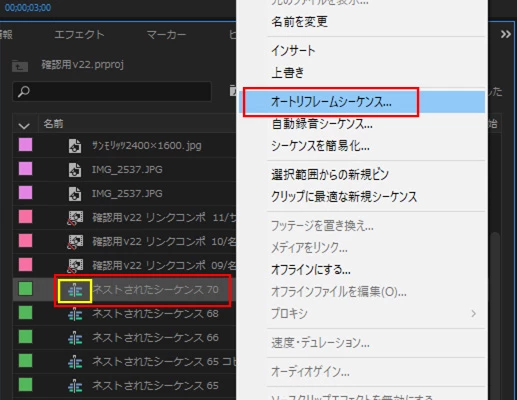Click the 確認用v22.prproj project path
Viewport: 517px width, 400px height.
point(83,64)
